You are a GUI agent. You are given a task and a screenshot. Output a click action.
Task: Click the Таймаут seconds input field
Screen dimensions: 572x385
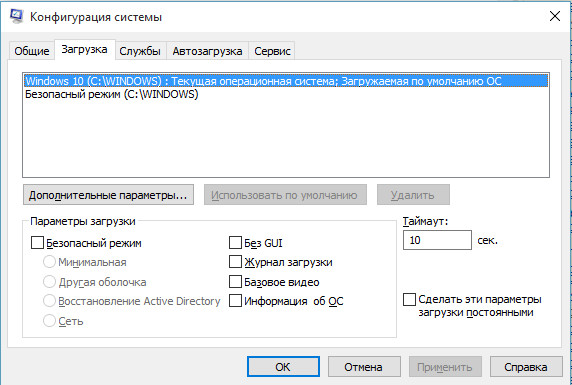437,240
